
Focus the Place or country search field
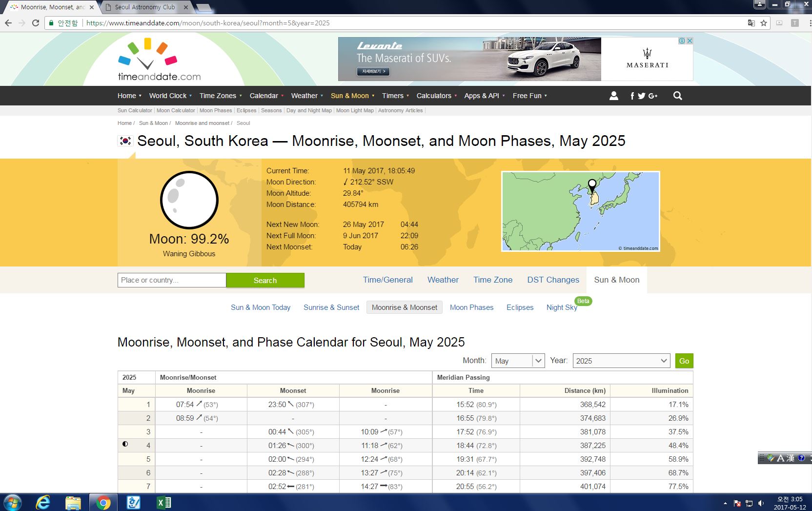[172, 280]
